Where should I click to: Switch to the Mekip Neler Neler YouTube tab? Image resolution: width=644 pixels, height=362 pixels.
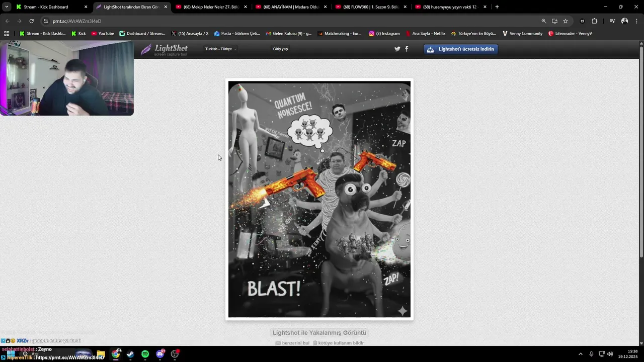(211, 7)
